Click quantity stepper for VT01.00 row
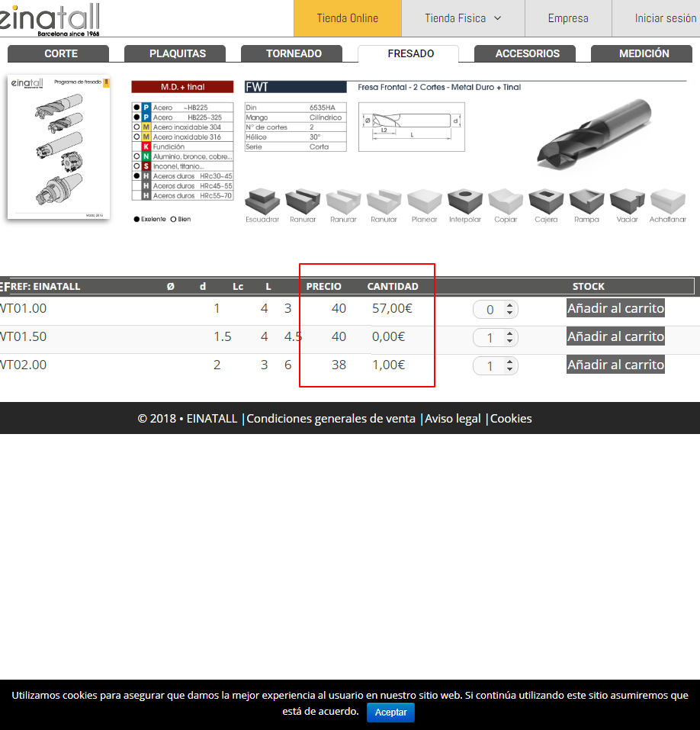This screenshot has width=700, height=730. point(496,310)
